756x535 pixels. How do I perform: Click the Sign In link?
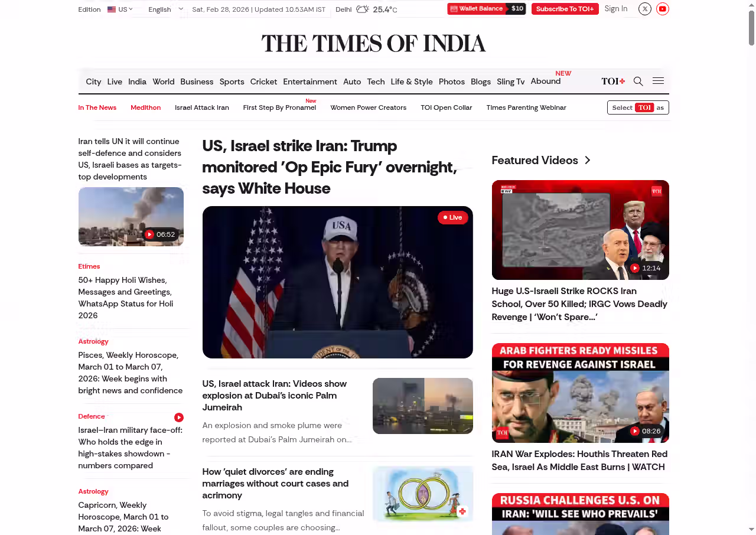615,9
